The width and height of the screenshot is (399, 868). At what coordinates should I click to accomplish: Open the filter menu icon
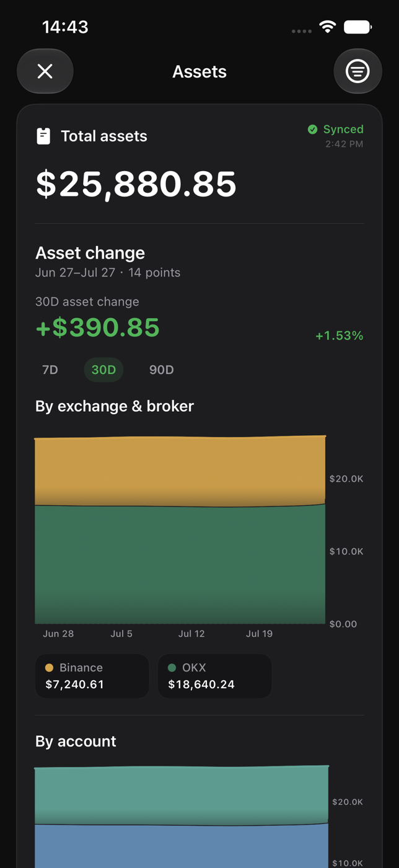357,71
